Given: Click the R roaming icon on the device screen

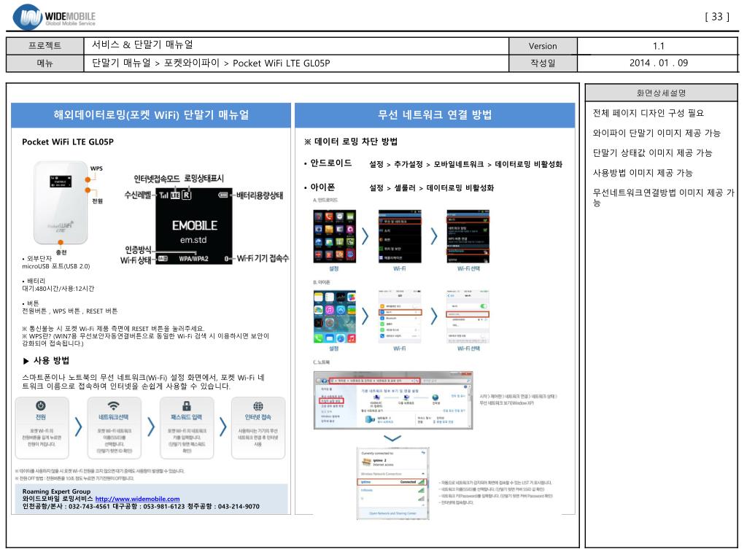Looking at the screenshot, I should click(186, 195).
